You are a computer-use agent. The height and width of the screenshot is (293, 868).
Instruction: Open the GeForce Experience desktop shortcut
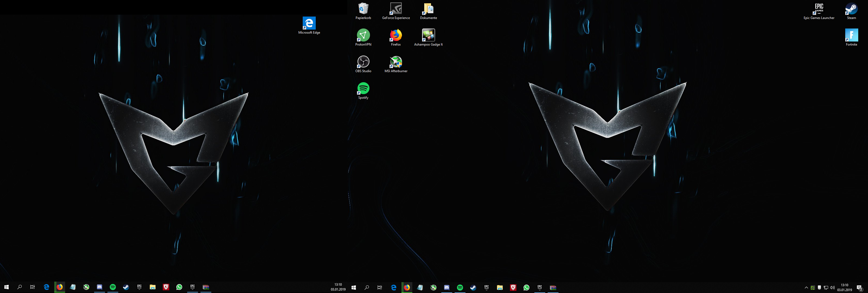pos(395,10)
